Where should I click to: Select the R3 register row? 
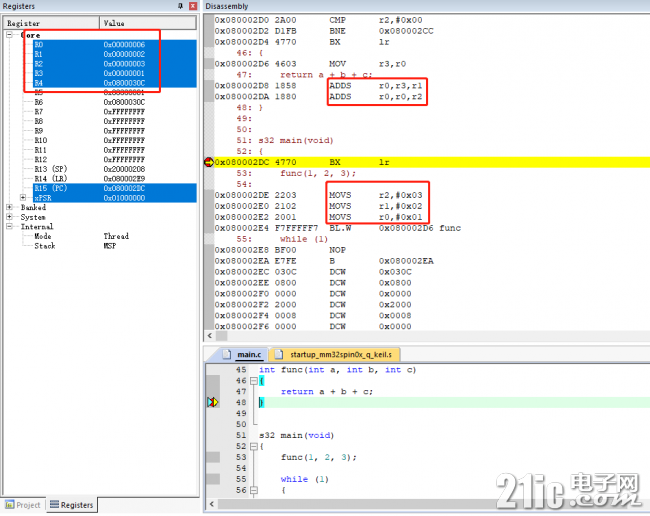114,73
